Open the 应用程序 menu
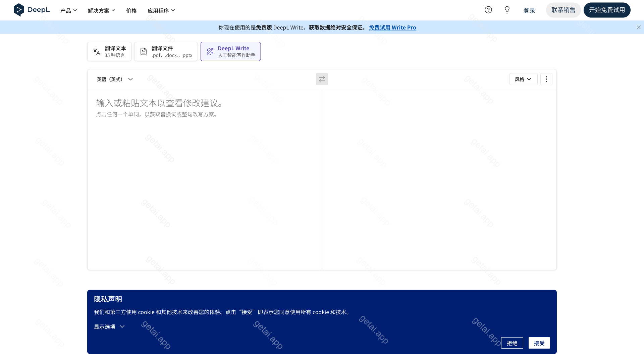Screen dimensions: 644x362 pyautogui.click(x=161, y=10)
